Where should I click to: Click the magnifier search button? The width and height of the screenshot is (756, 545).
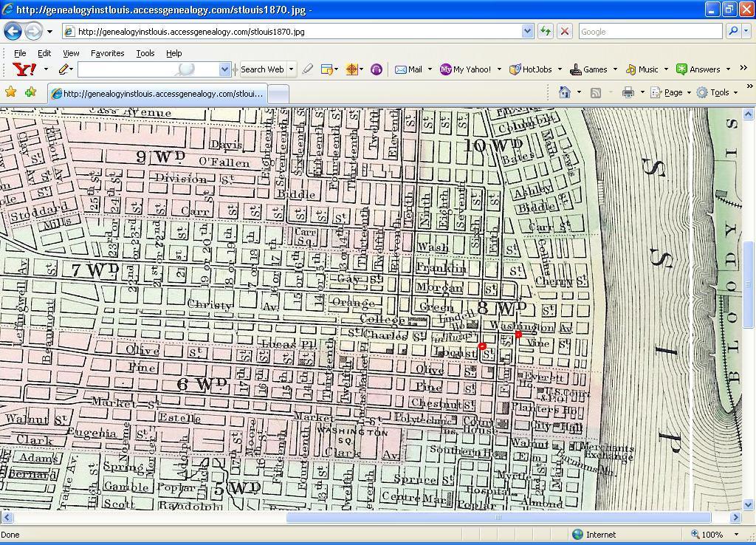[733, 31]
